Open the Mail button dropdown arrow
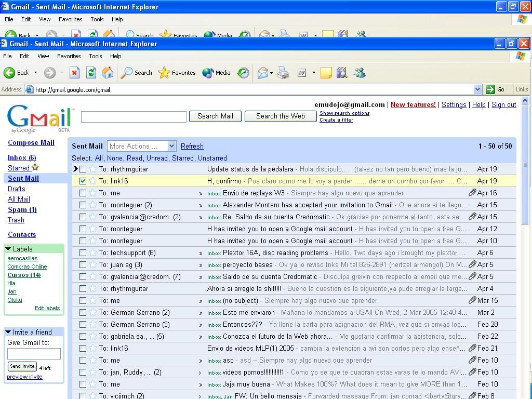Image resolution: width=532 pixels, height=399 pixels. pyautogui.click(x=272, y=73)
